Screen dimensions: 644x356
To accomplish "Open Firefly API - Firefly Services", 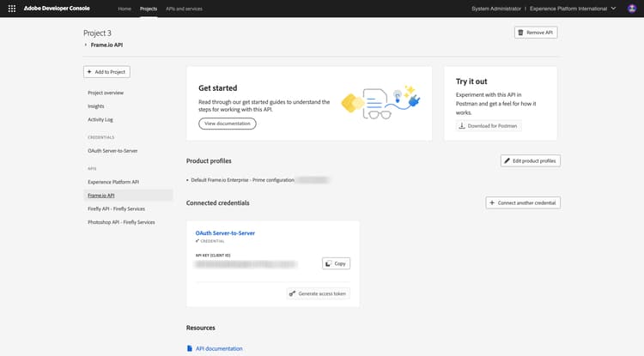I will 116,208.
